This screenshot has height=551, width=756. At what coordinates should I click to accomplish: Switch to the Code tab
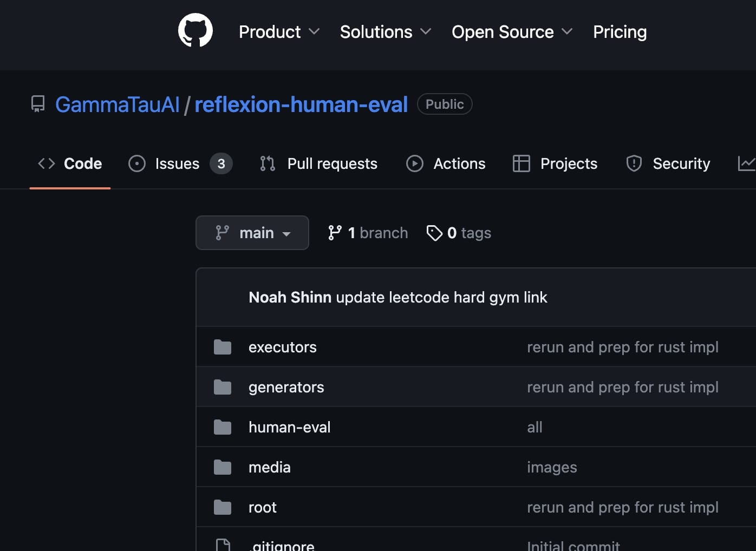70,163
